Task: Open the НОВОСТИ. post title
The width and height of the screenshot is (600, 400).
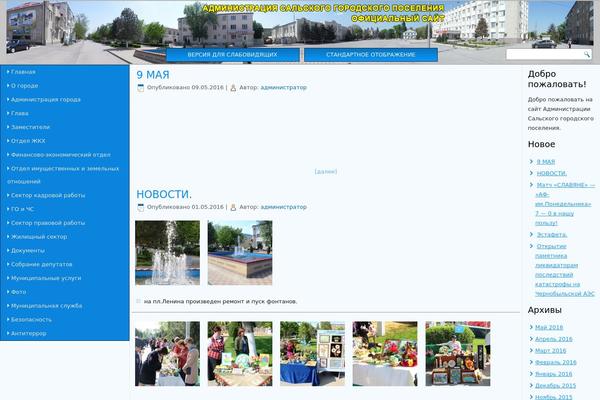Action: tap(164, 194)
